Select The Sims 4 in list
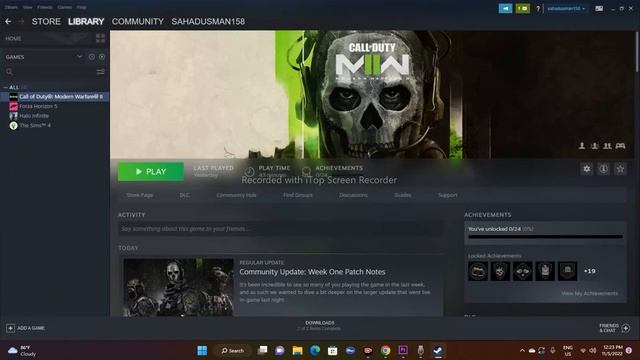640x360 pixels. [x=35, y=126]
